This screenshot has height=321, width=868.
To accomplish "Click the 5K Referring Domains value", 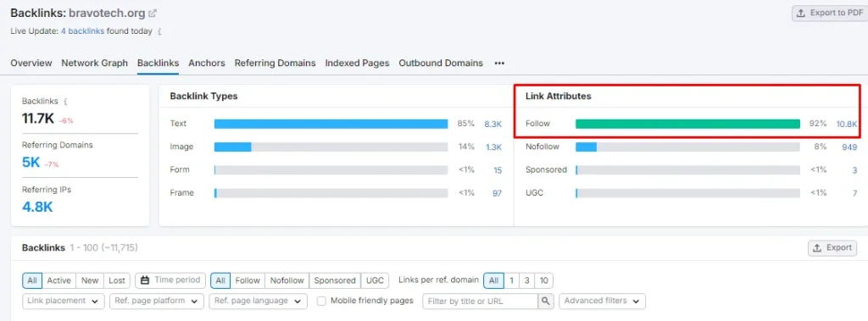I will pyautogui.click(x=31, y=162).
